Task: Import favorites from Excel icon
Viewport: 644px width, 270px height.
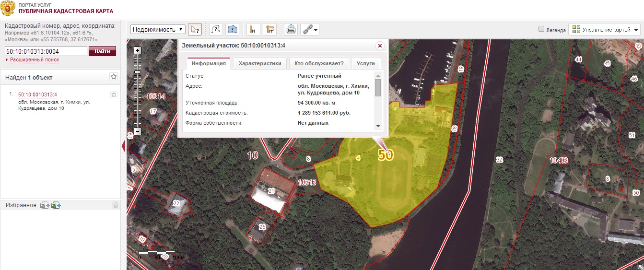Action: [x=57, y=205]
